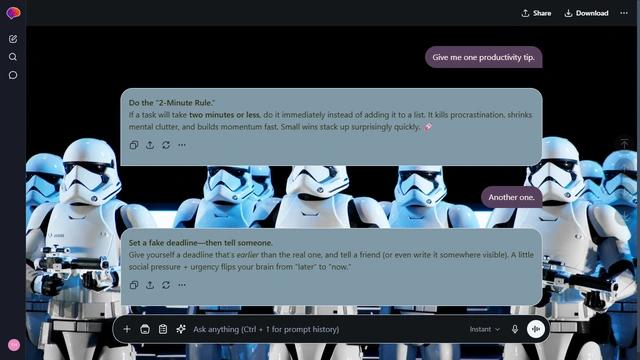This screenshot has height=360, width=640.
Task: Copy the 2-Minute Rule response
Action: tap(134, 145)
